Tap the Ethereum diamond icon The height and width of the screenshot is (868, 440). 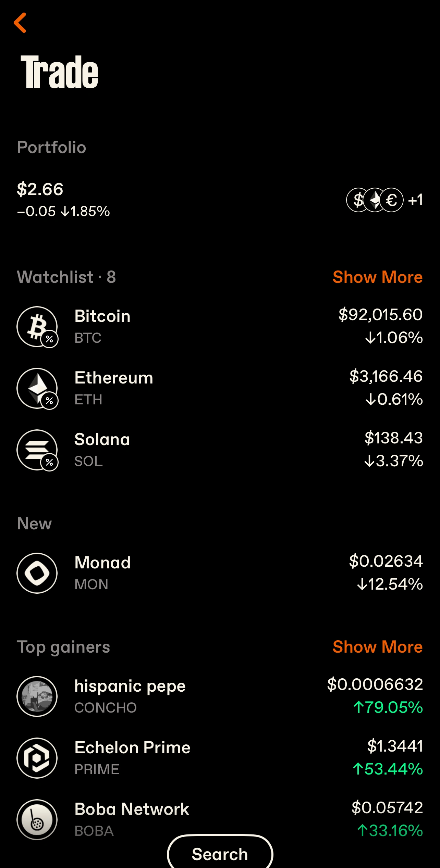(x=37, y=388)
